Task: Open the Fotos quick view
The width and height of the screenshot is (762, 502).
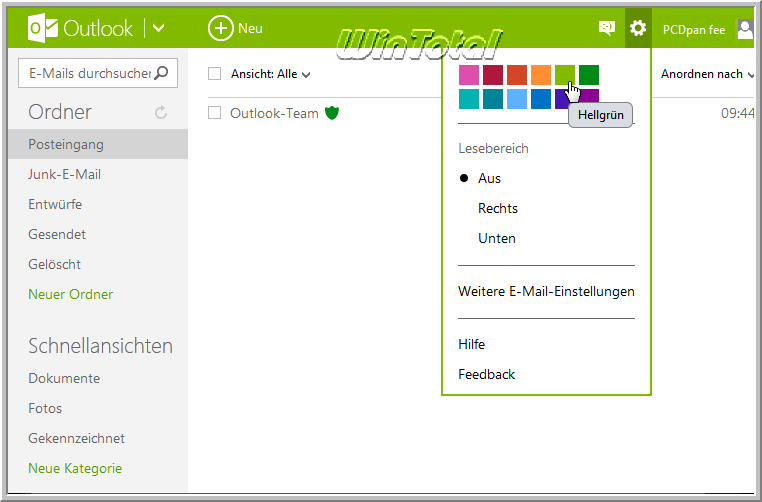Action: pos(45,409)
